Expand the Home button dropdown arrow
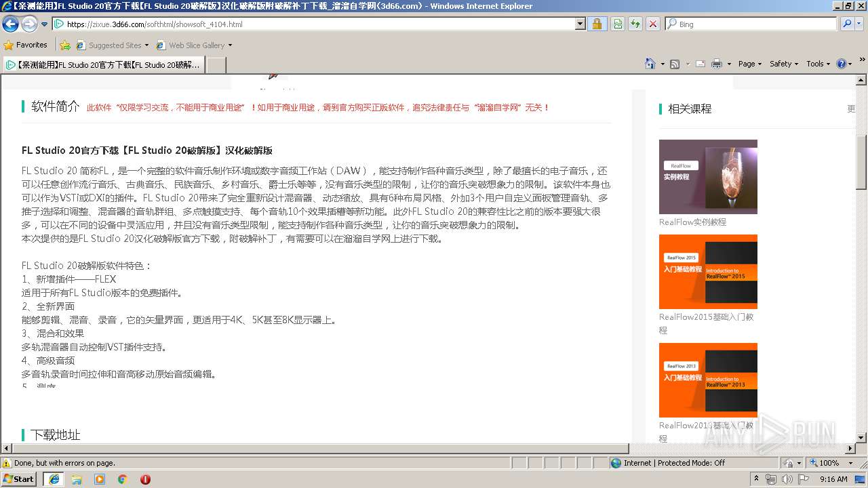The height and width of the screenshot is (488, 868). pos(663,64)
